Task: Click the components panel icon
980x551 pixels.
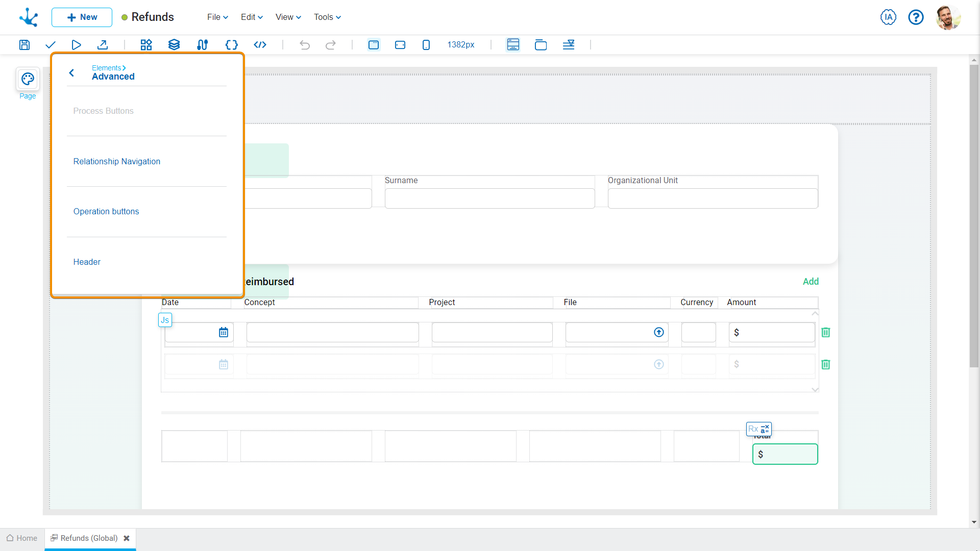Action: tap(145, 44)
